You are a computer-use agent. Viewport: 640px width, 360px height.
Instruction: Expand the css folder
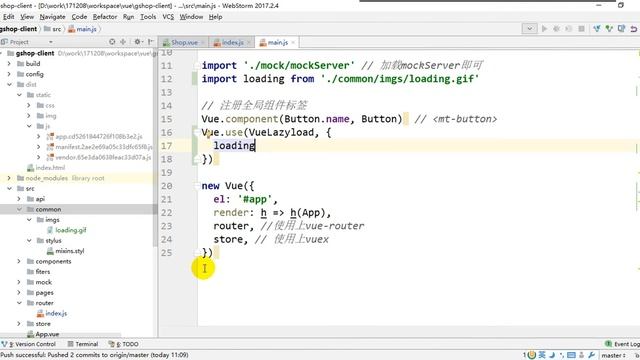(x=29, y=105)
